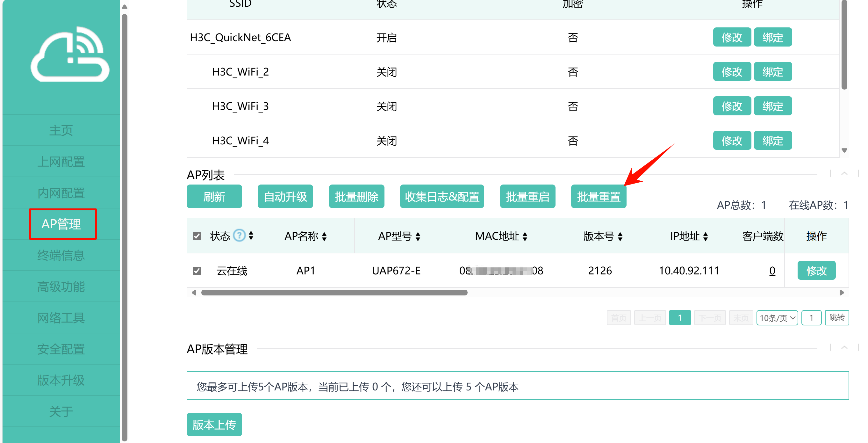Image resolution: width=868 pixels, height=443 pixels.
Task: Click the AP table horizontal scrollbar
Action: 334,292
